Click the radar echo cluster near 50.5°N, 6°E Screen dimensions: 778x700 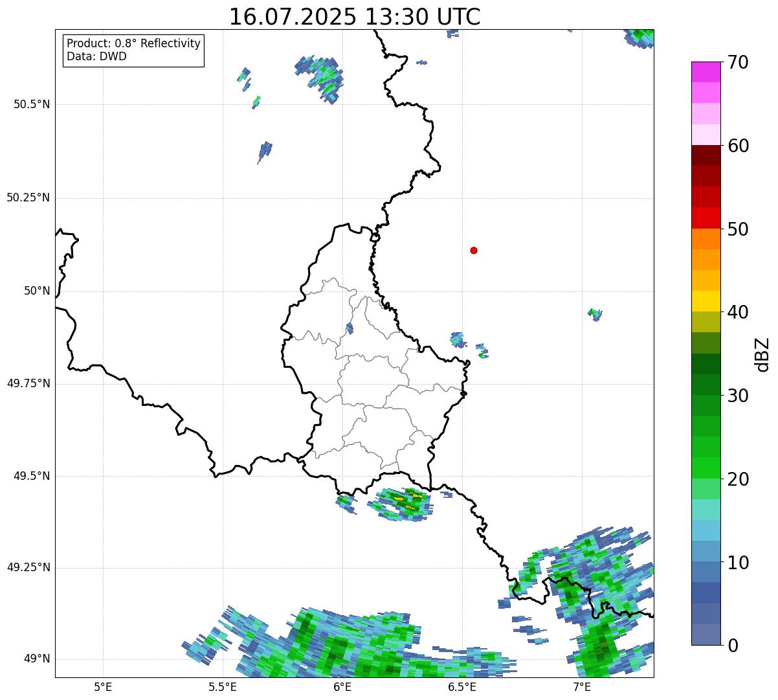click(x=320, y=78)
